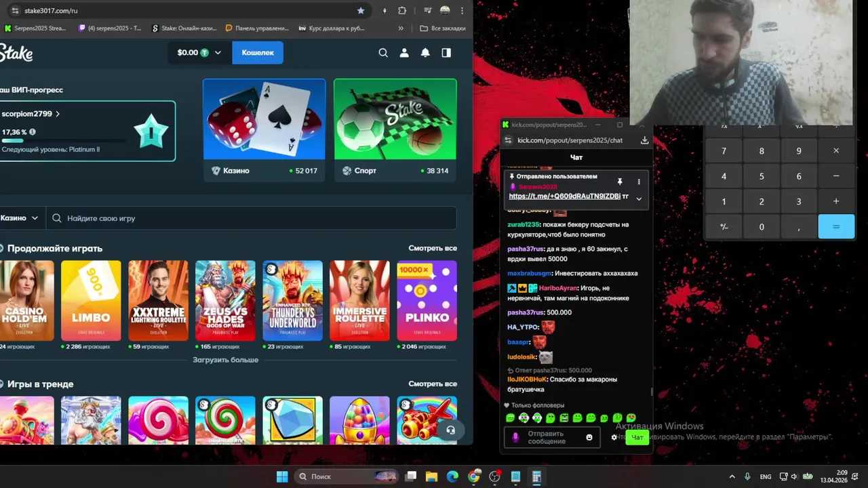Viewport: 868px width, 488px height.
Task: Open chat settings gear icon
Action: pyautogui.click(x=614, y=437)
